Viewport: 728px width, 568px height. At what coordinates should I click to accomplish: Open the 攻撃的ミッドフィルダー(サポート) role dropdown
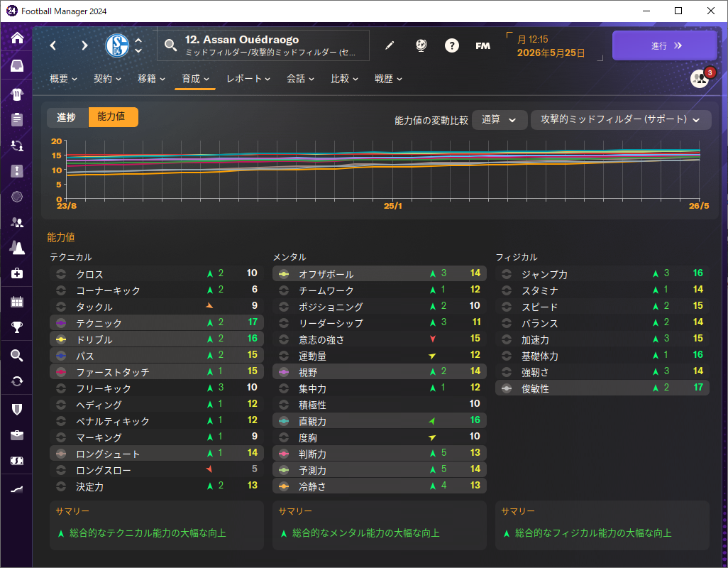(621, 120)
